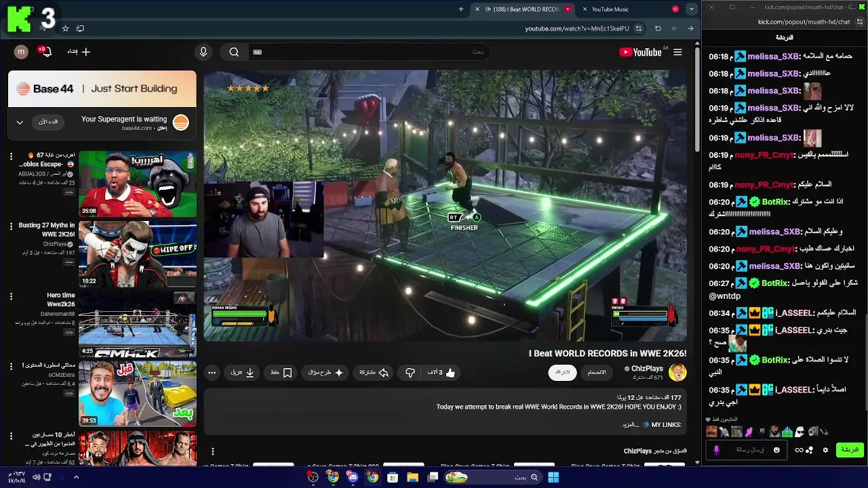
Task: Show hidden system tray icons chevron
Action: 76,477
